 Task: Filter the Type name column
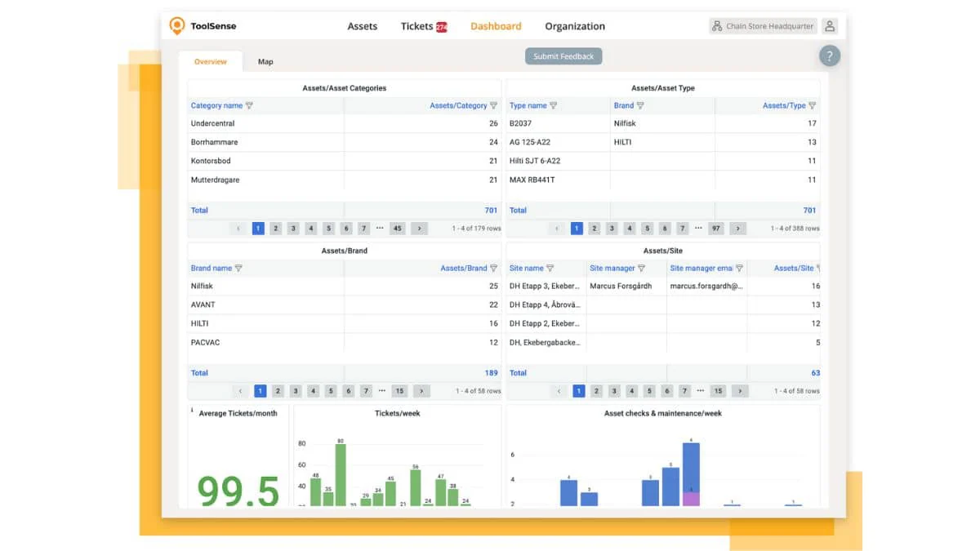click(x=554, y=105)
